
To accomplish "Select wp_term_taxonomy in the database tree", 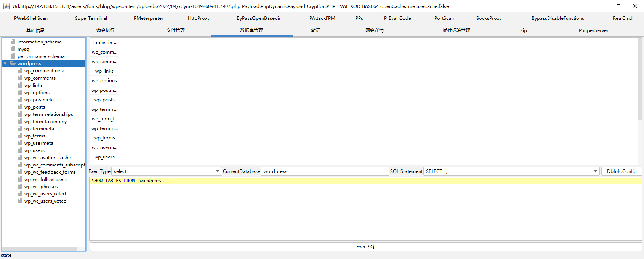I will point(45,122).
